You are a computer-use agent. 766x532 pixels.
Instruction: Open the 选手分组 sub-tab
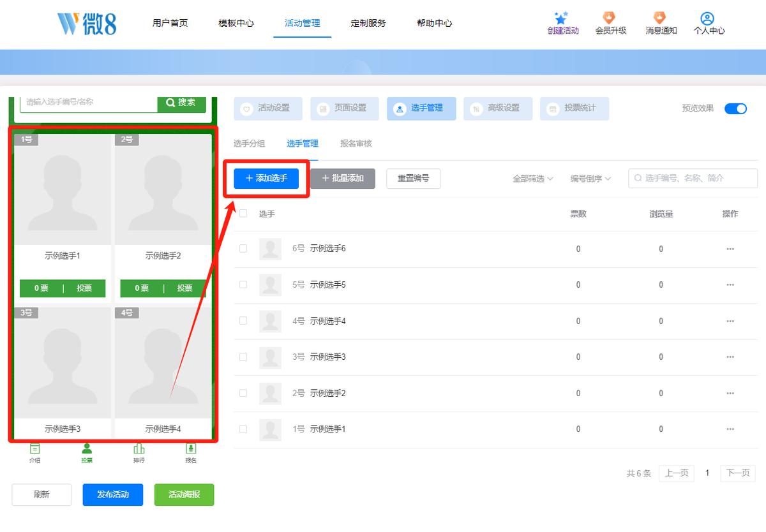click(250, 144)
